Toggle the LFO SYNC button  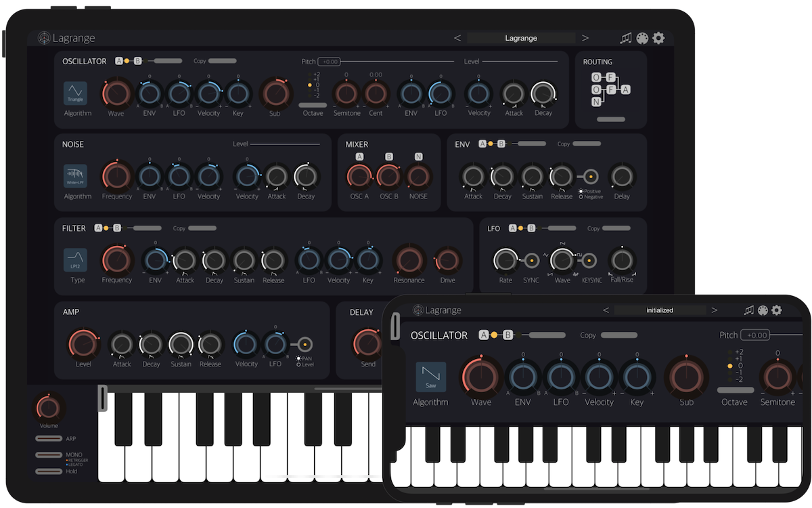click(x=531, y=260)
